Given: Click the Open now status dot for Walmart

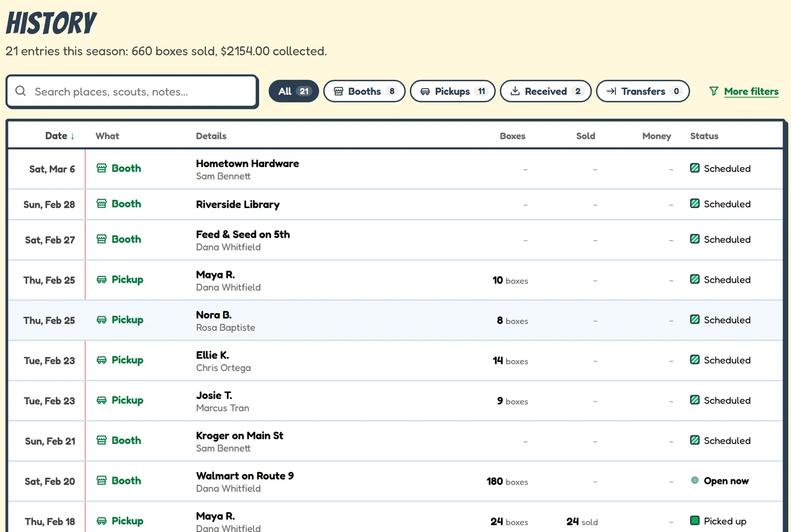Looking at the screenshot, I should [695, 481].
